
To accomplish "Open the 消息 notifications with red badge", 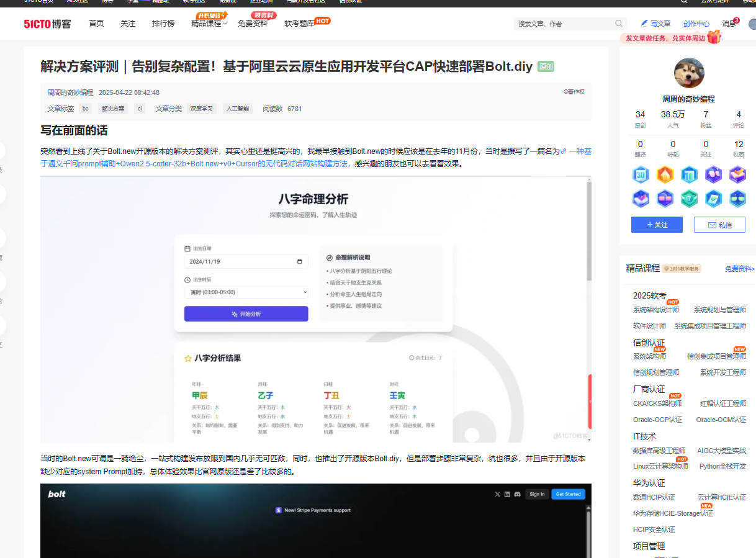I will 730,24.
